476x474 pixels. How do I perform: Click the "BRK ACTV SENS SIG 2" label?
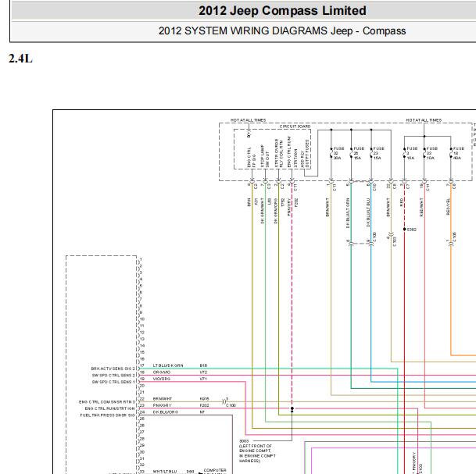point(113,369)
